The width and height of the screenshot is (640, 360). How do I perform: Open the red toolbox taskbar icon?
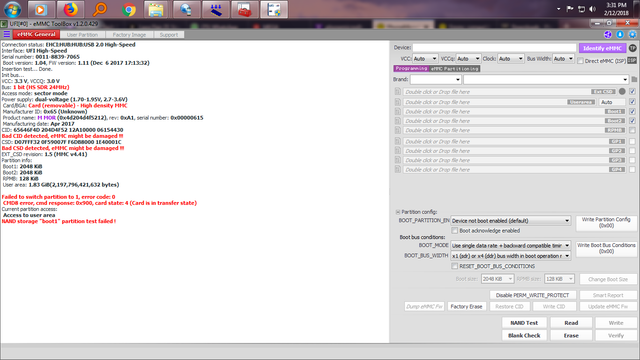pyautogui.click(x=244, y=9)
